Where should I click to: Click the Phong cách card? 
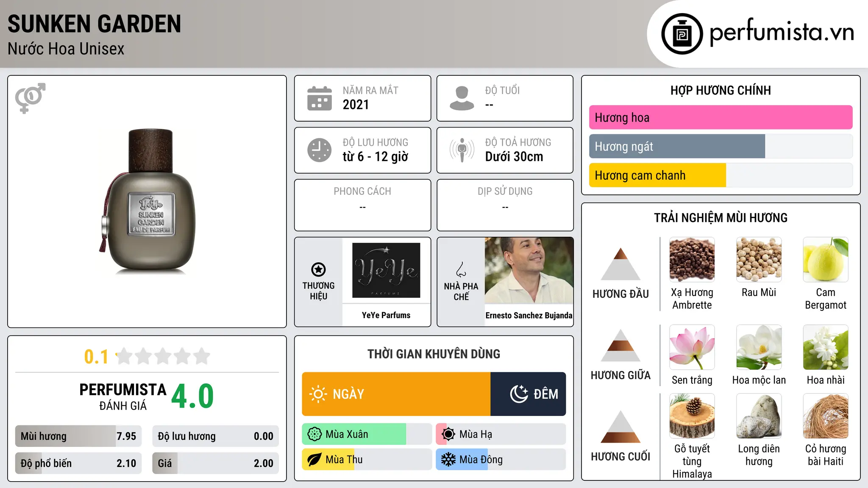[363, 205]
